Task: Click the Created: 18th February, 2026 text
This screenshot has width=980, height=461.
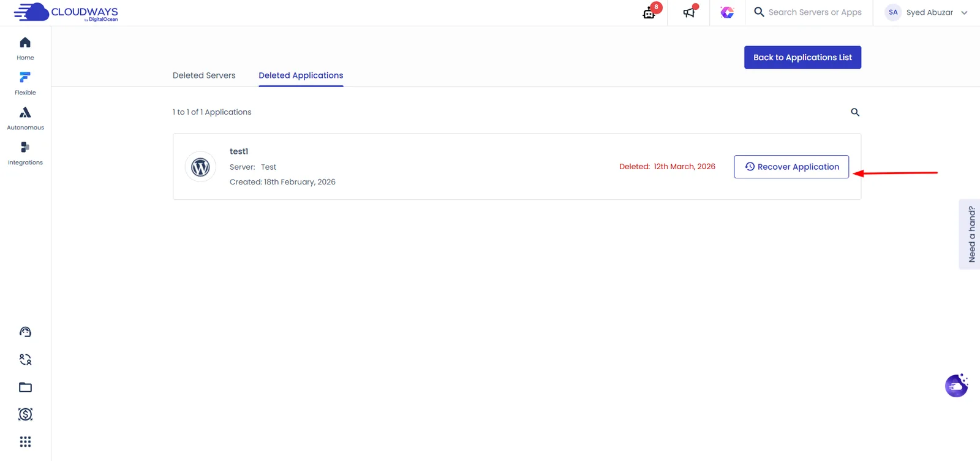Action: click(282, 182)
